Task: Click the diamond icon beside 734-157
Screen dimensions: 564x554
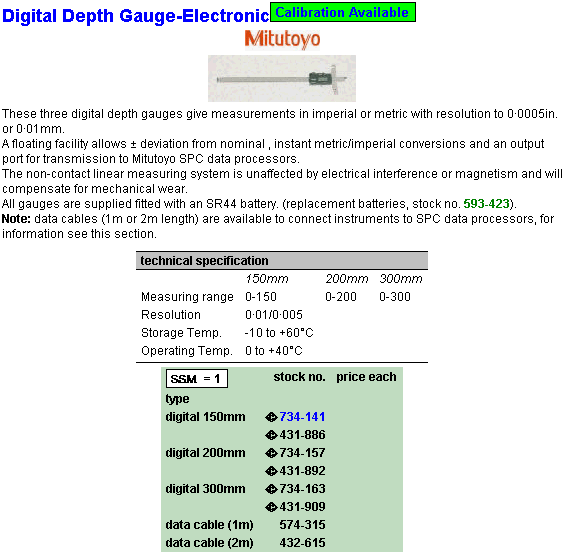Action: pyautogui.click(x=271, y=453)
